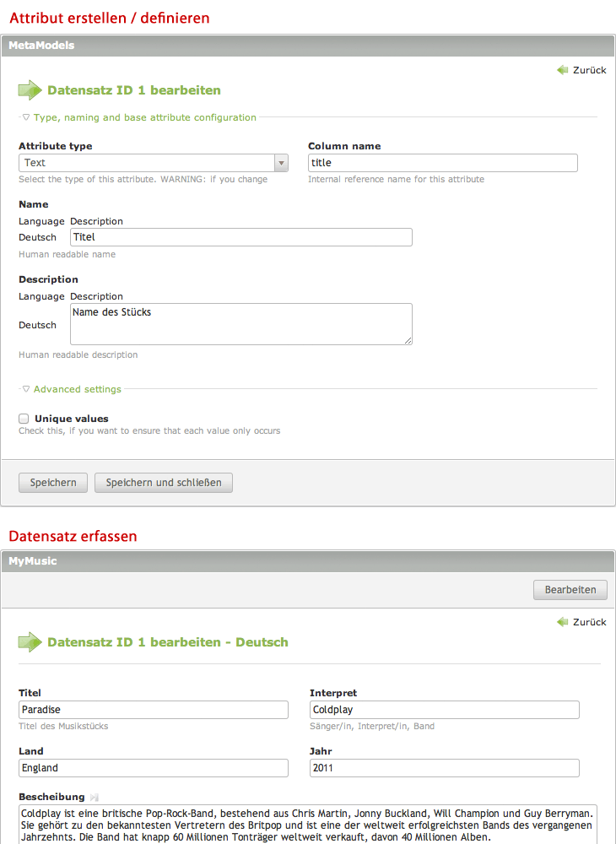Click the Titel field containing 'Paradise'

click(x=154, y=710)
